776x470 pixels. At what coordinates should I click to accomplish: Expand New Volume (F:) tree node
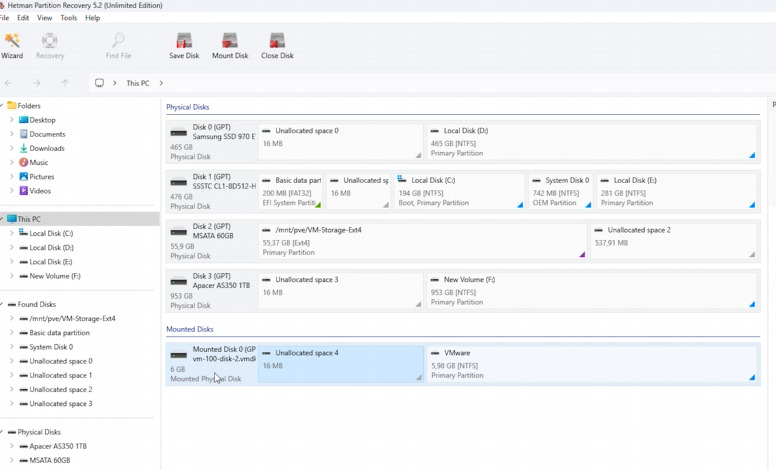coord(11,276)
